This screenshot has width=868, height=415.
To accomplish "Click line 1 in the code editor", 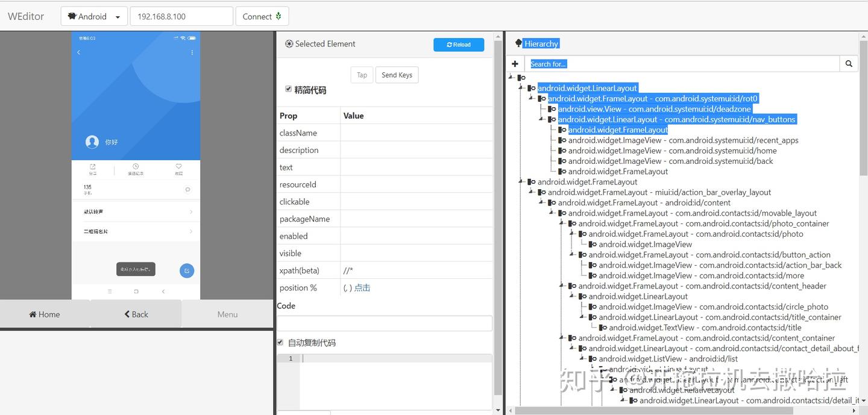I will pyautogui.click(x=396, y=358).
